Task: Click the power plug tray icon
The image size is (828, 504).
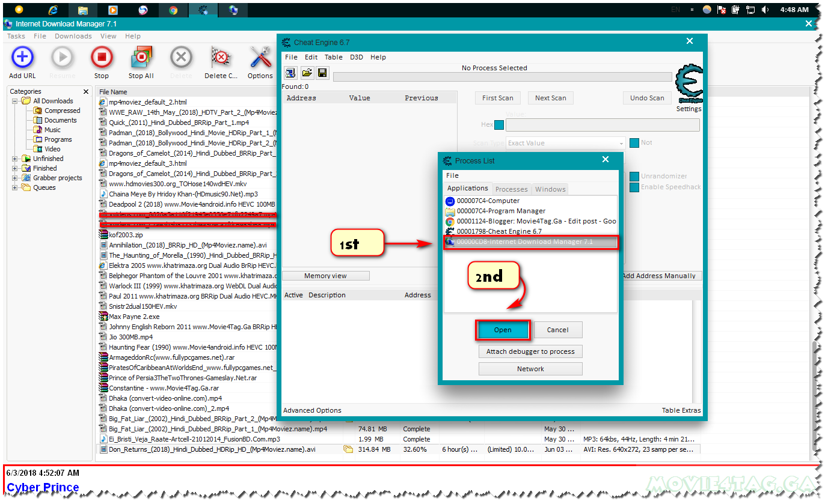Action: coord(736,10)
